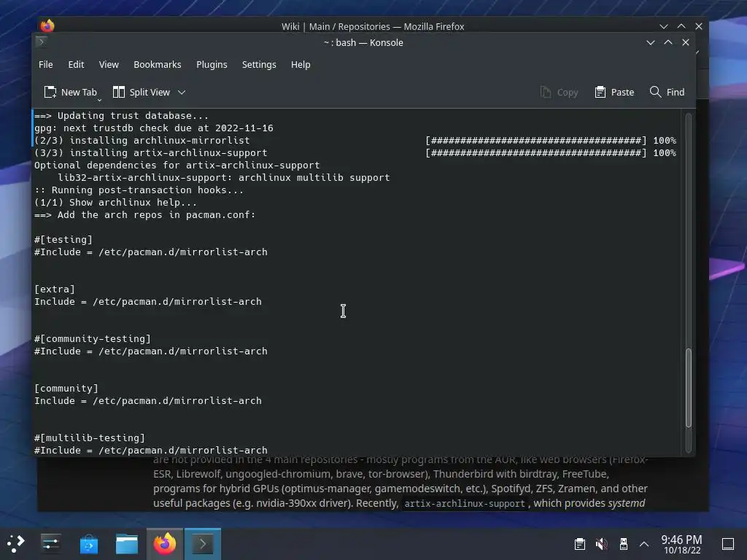The width and height of the screenshot is (747, 560).
Task: Click 'artix-archlinux-support' code text in Firefox page
Action: click(465, 504)
